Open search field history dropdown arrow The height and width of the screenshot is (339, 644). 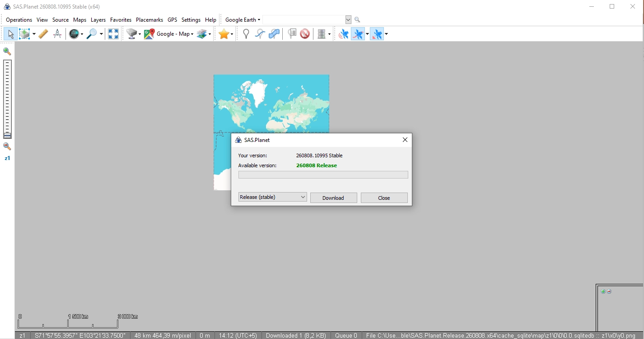348,20
